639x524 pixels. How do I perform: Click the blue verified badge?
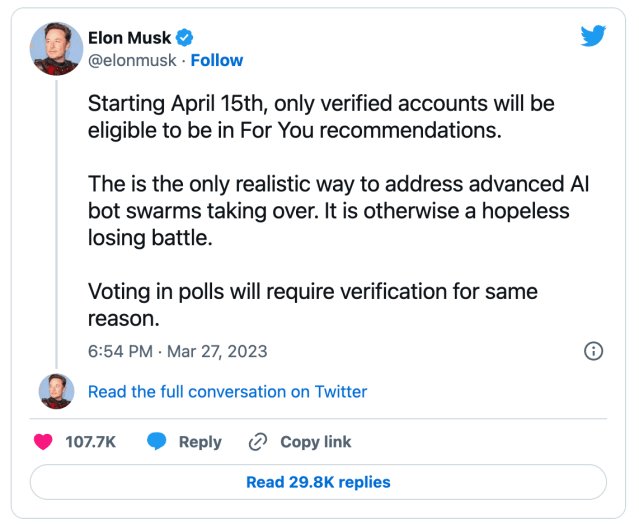click(x=185, y=38)
